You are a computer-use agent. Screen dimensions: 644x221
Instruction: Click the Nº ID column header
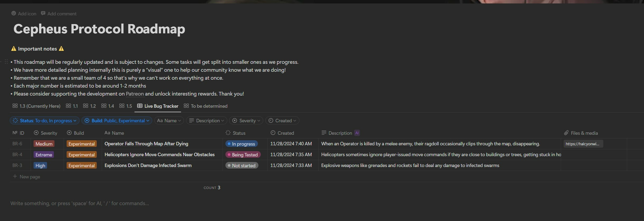point(18,133)
